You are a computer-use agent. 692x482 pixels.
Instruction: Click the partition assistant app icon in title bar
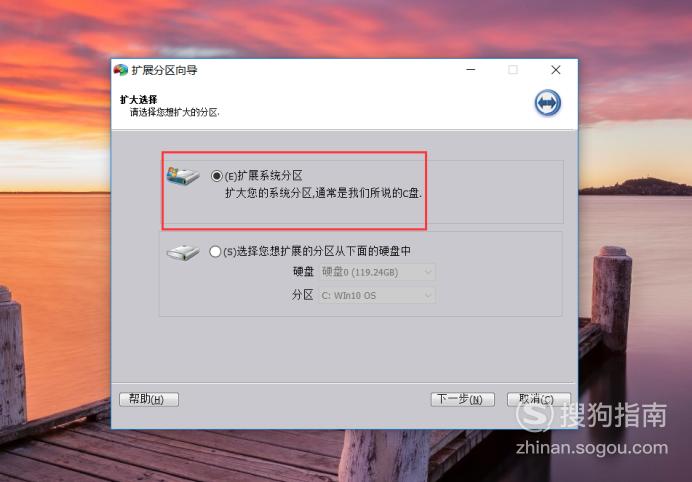pyautogui.click(x=120, y=70)
